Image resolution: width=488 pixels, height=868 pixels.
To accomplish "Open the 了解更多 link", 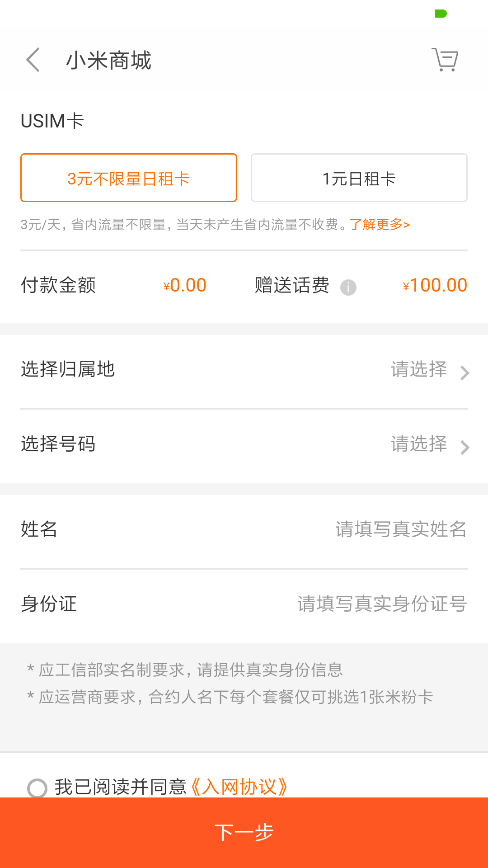I will coord(380,225).
